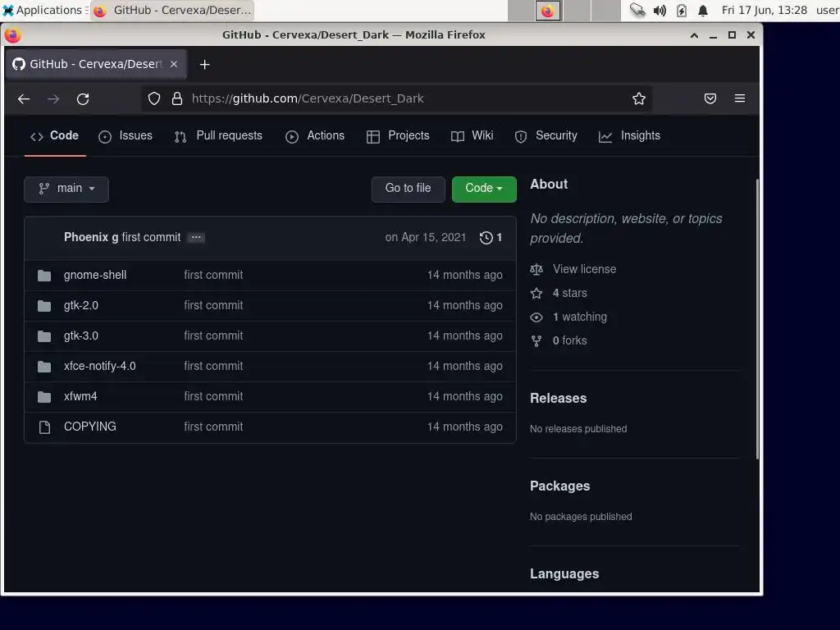Image resolution: width=840 pixels, height=630 pixels.
Task: Click the gnome-shell folder icon
Action: pyautogui.click(x=44, y=276)
